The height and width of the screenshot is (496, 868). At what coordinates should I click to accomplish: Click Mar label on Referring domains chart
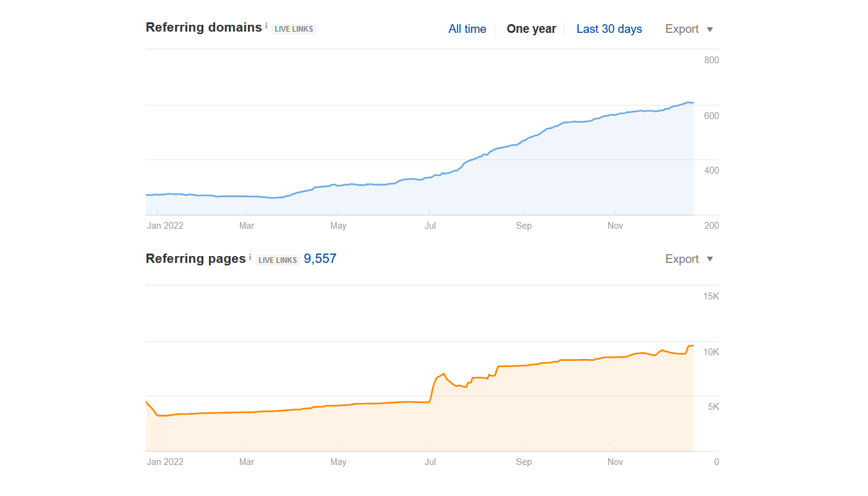point(247,226)
